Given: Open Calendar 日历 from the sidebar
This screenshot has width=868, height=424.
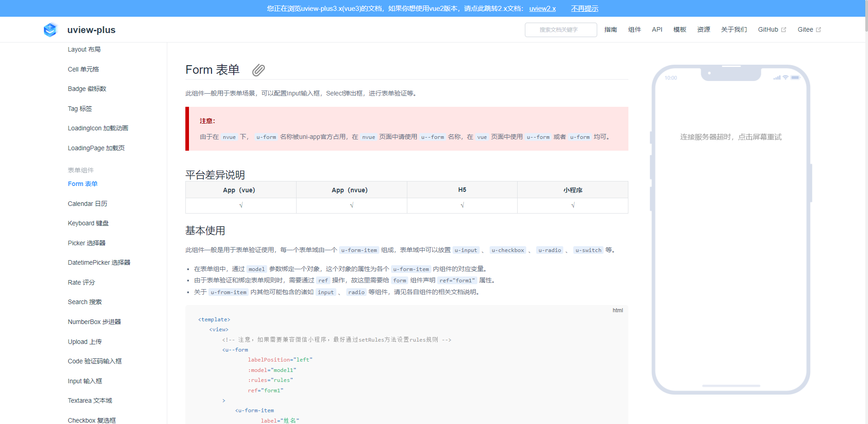Looking at the screenshot, I should (87, 204).
